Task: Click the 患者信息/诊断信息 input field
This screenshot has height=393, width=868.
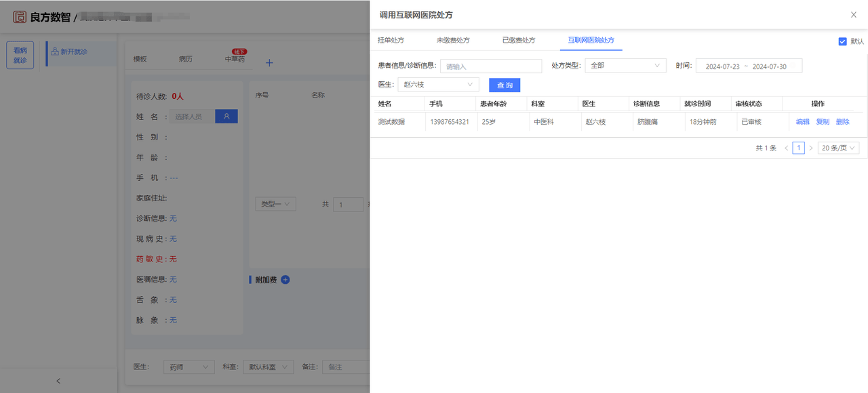Action: 491,66
